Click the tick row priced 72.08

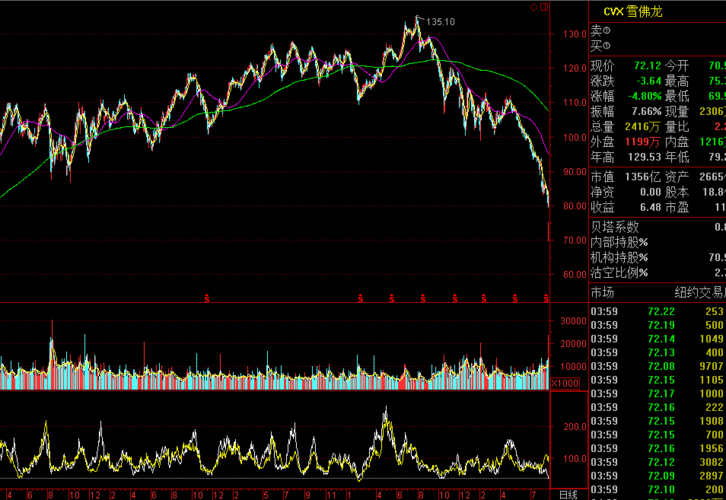[657, 366]
